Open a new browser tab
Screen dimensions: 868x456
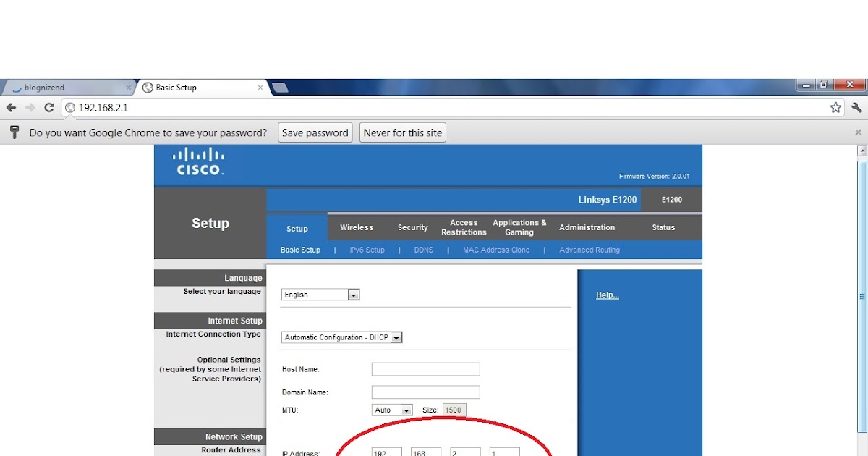click(x=280, y=88)
